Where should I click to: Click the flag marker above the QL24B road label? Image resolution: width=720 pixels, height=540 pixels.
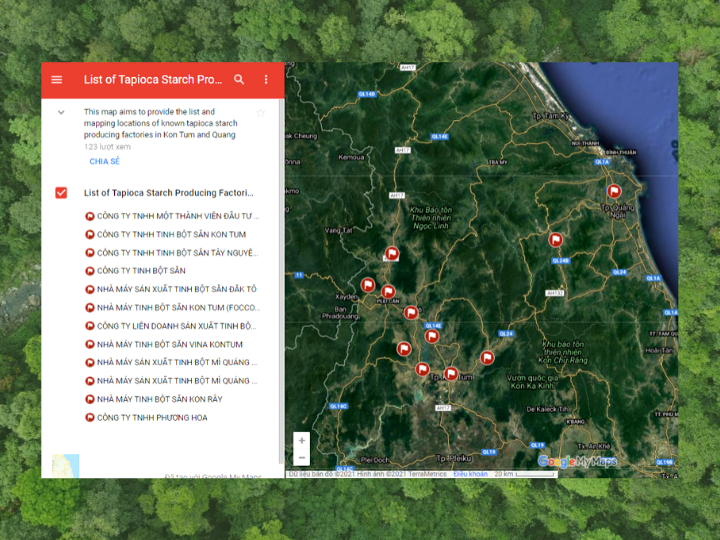point(556,240)
